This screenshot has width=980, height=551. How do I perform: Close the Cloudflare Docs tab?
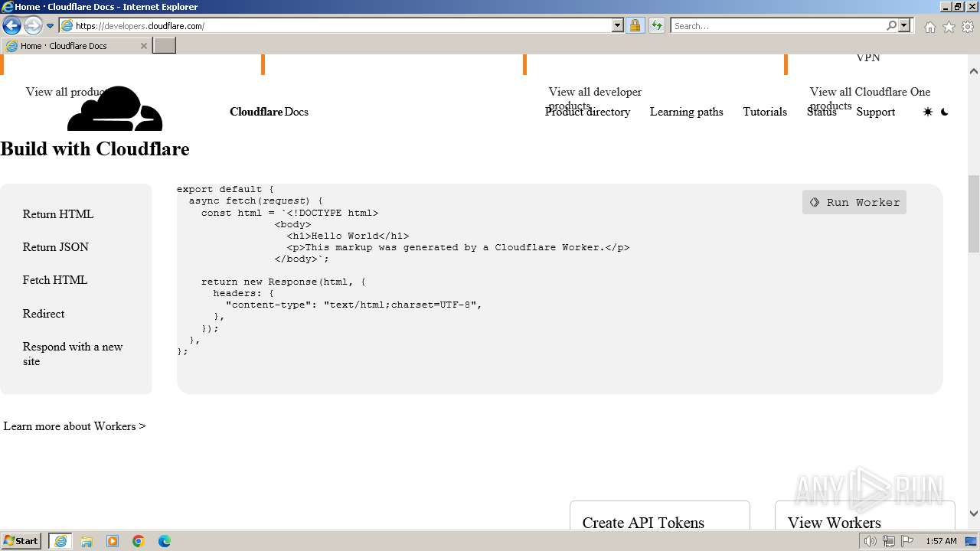[144, 46]
